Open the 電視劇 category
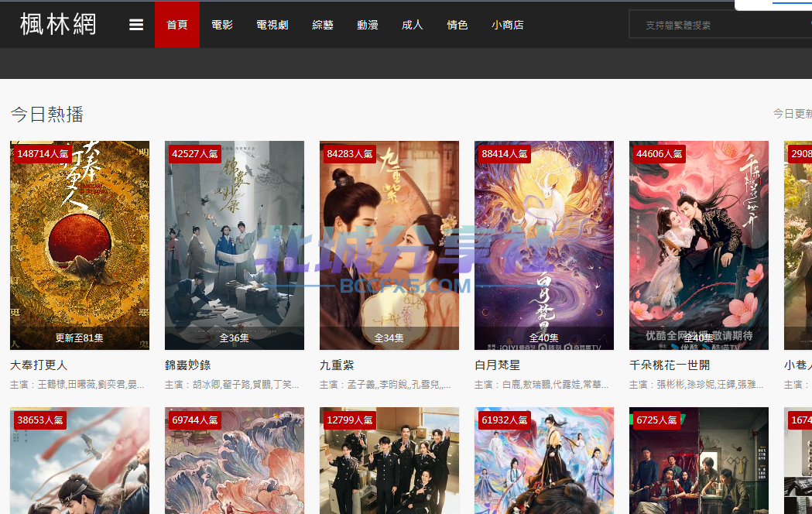The image size is (812, 514). point(272,25)
